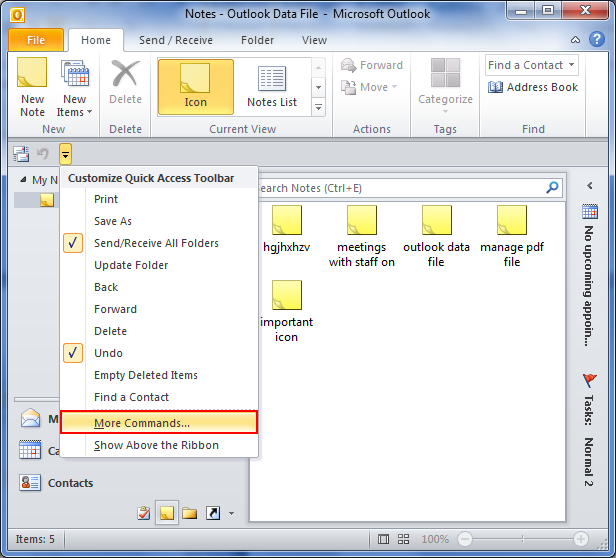The height and width of the screenshot is (558, 616).
Task: Click Customize Quick Access Toolbar arrow
Action: tap(65, 154)
